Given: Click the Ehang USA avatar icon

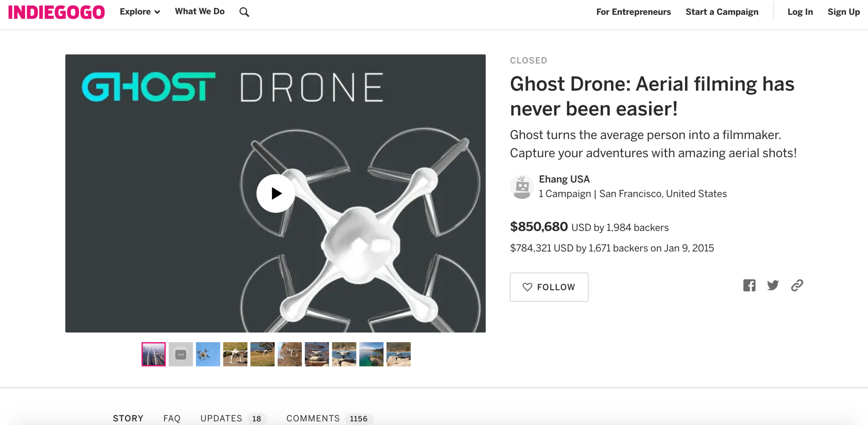Looking at the screenshot, I should tap(522, 187).
